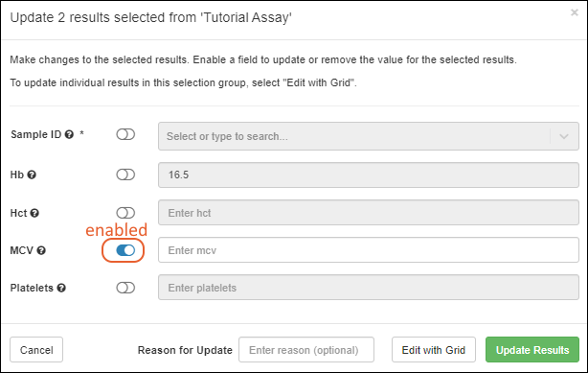588x373 pixels.
Task: Enable the Hb field toggle
Action: [125, 175]
